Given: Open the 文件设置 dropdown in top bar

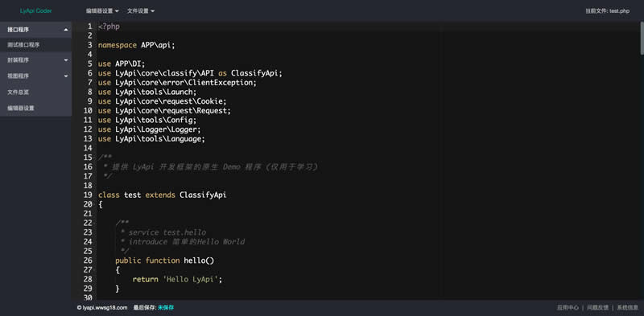Looking at the screenshot, I should [141, 11].
